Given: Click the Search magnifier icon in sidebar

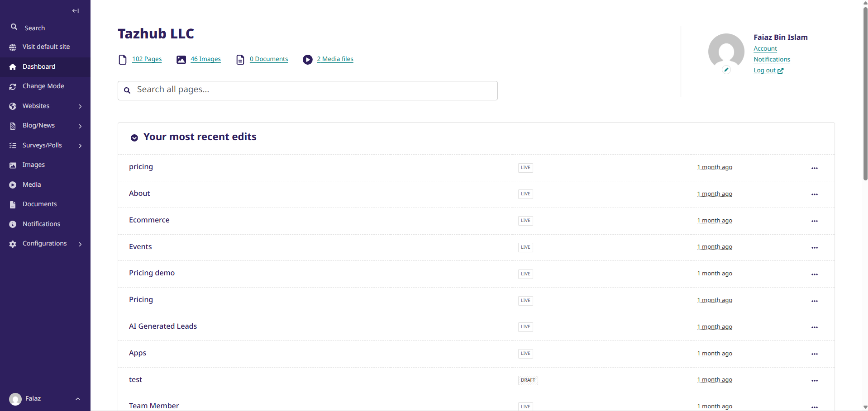Looking at the screenshot, I should pos(14,27).
